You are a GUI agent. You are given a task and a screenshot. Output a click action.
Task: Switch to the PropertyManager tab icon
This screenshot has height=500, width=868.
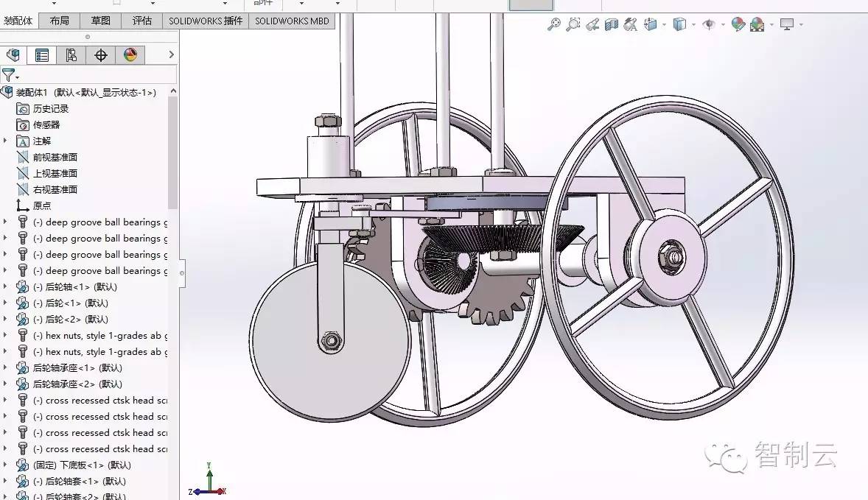(x=42, y=54)
